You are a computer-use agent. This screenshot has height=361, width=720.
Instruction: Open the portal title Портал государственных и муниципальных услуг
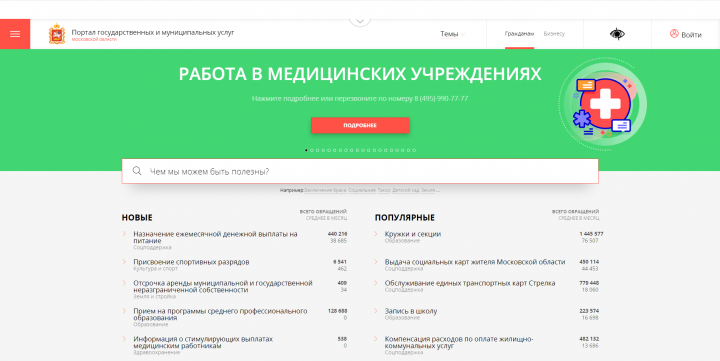153,32
